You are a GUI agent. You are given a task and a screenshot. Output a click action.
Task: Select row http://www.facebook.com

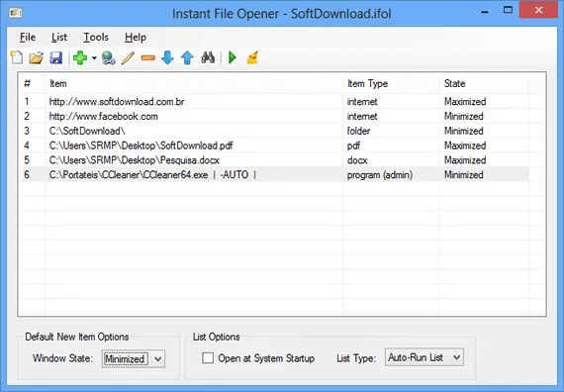pos(274,116)
